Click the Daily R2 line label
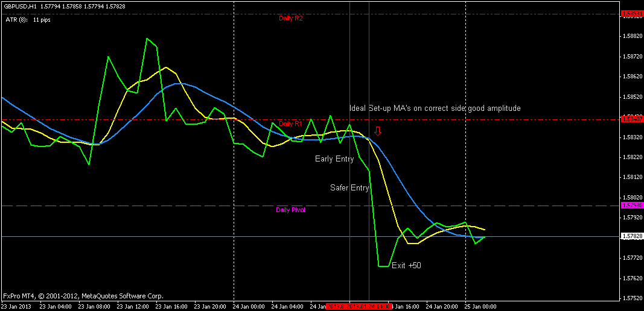 pyautogui.click(x=291, y=18)
